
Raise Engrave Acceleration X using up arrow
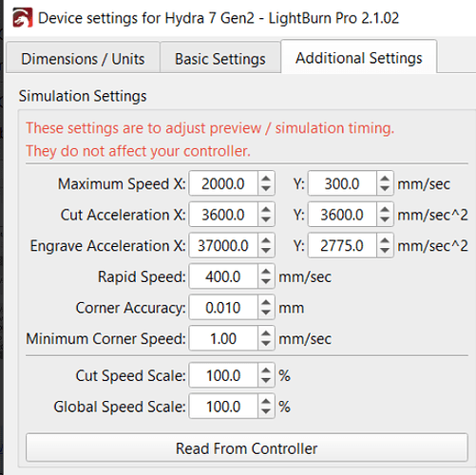pos(266,239)
